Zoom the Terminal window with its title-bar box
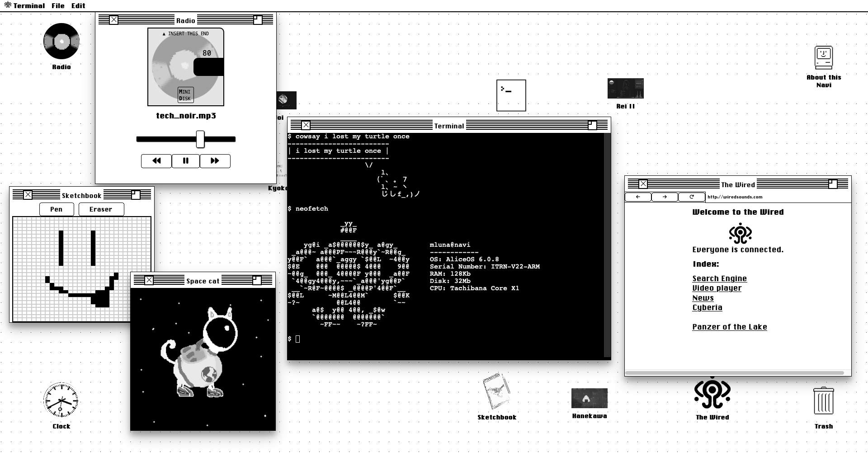Screen dimensions: 868x457 point(592,125)
